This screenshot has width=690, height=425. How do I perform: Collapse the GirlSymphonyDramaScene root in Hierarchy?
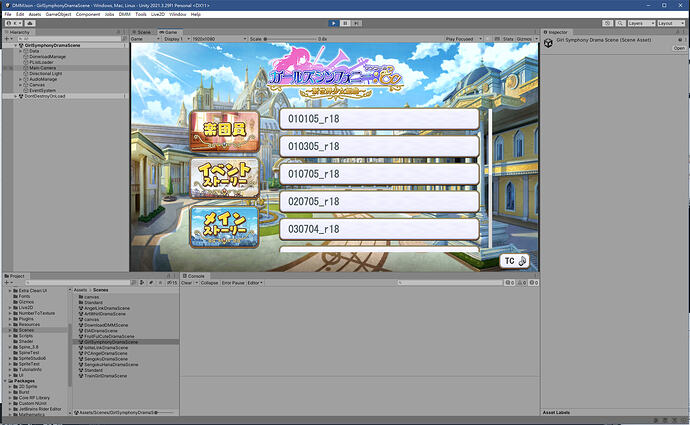pyautogui.click(x=16, y=45)
